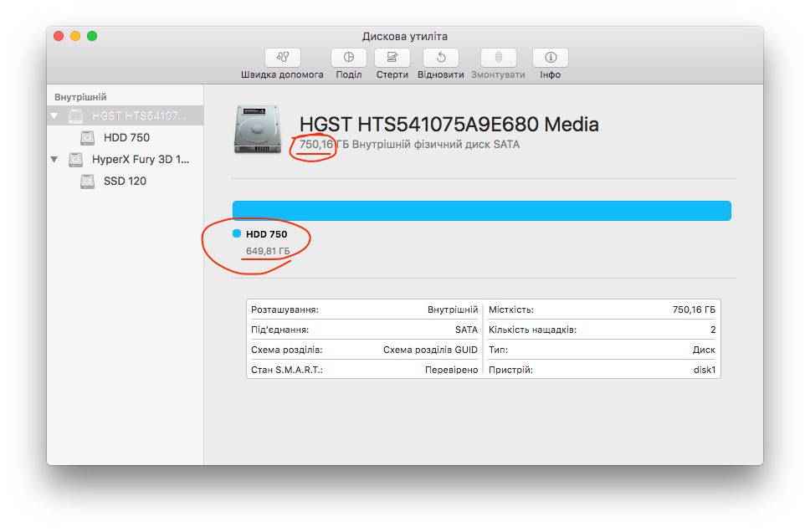This screenshot has height=532, width=810.
Task: Select HyperX Fury 3D disk in sidebar
Action: (x=125, y=159)
